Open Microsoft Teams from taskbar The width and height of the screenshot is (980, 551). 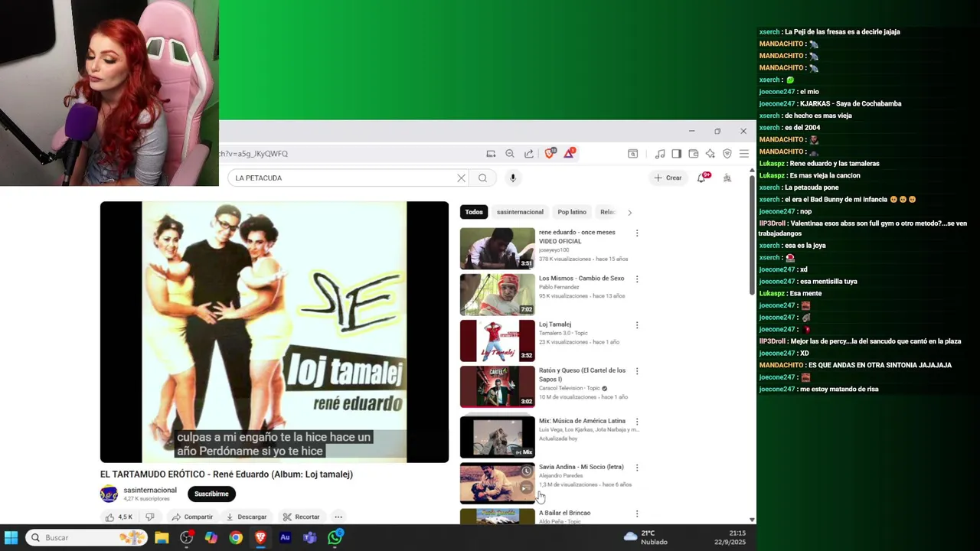(x=310, y=538)
